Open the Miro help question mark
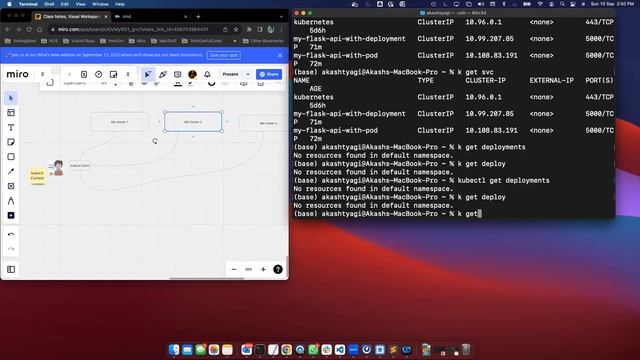 click(x=278, y=269)
